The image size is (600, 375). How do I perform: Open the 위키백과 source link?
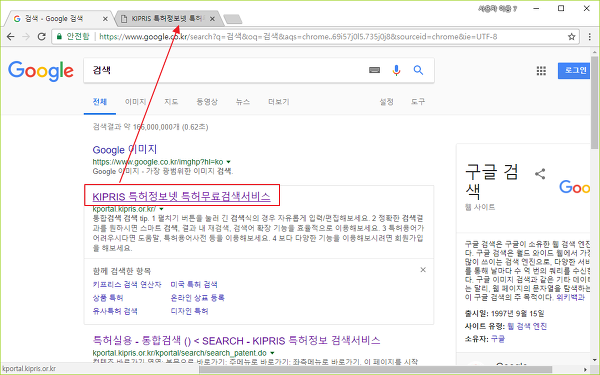[570, 297]
